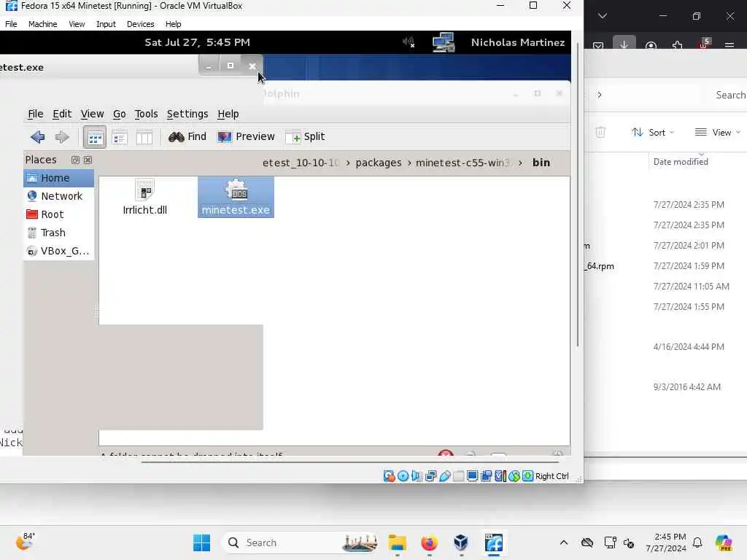This screenshot has width=747, height=560.
Task: Open Root in Places panel
Action: pos(58,214)
